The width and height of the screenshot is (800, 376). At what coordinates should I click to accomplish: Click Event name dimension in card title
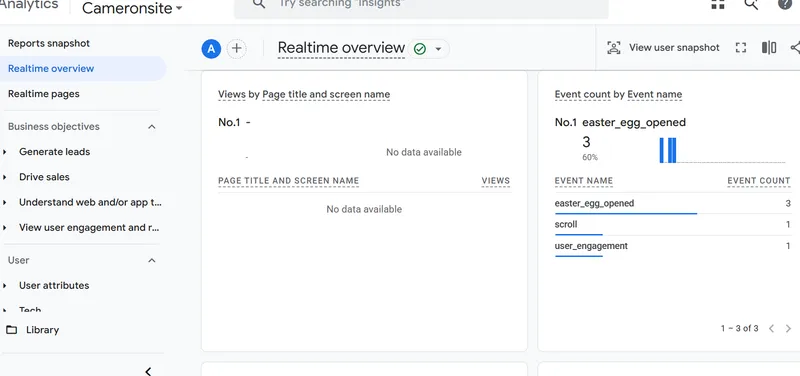point(655,94)
